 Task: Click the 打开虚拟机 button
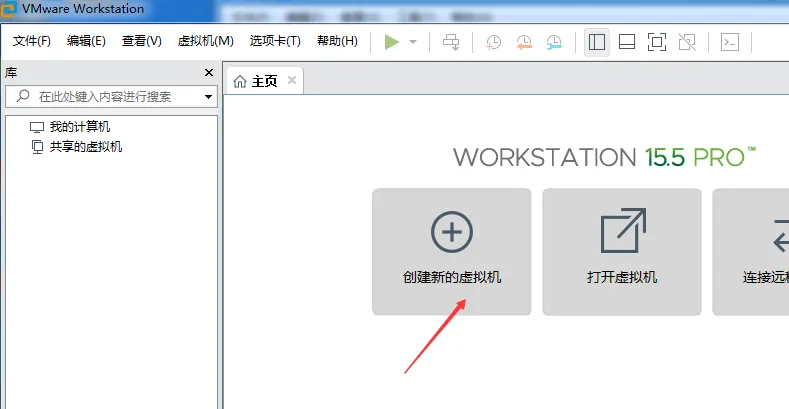(622, 251)
